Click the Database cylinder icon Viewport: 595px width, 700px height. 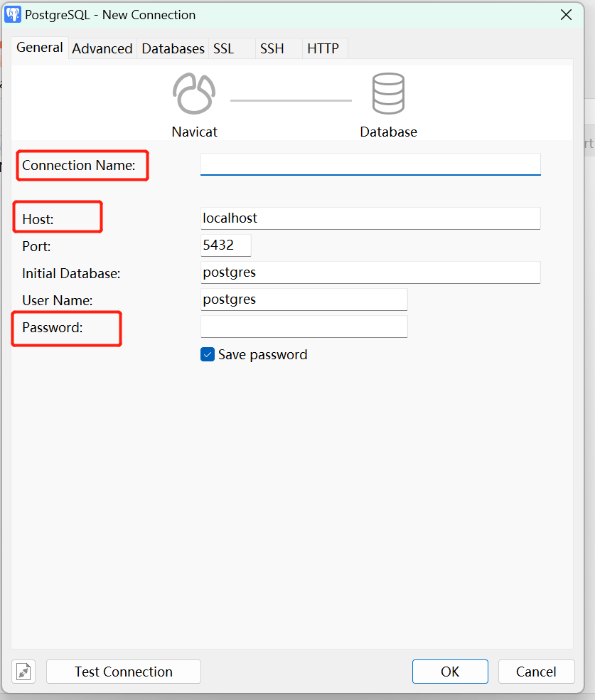coord(388,95)
